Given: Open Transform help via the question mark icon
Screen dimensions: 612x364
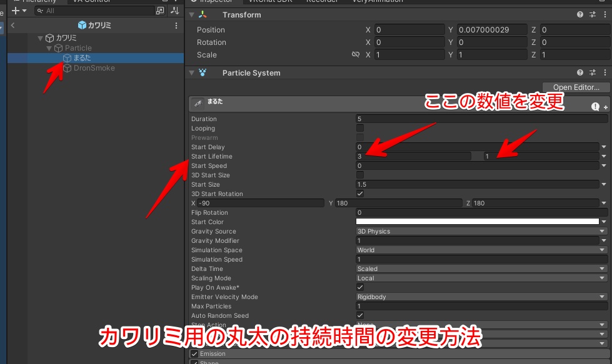Looking at the screenshot, I should (580, 15).
